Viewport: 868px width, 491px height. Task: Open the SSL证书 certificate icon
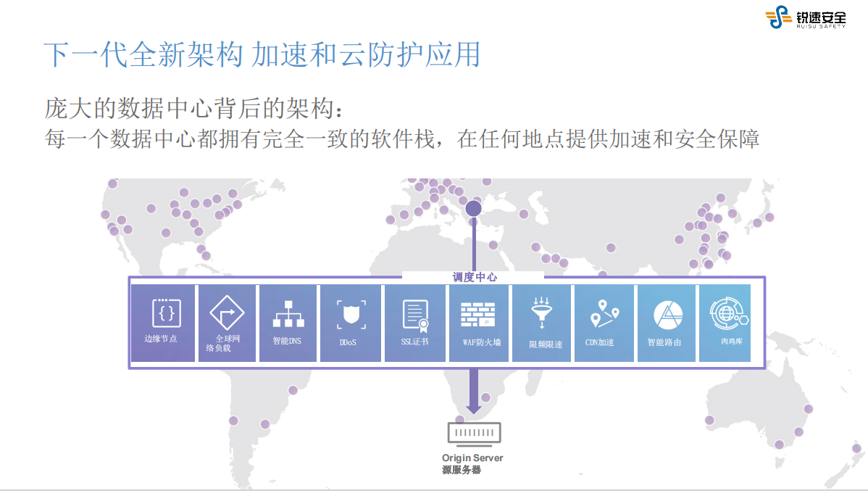pyautogui.click(x=415, y=315)
